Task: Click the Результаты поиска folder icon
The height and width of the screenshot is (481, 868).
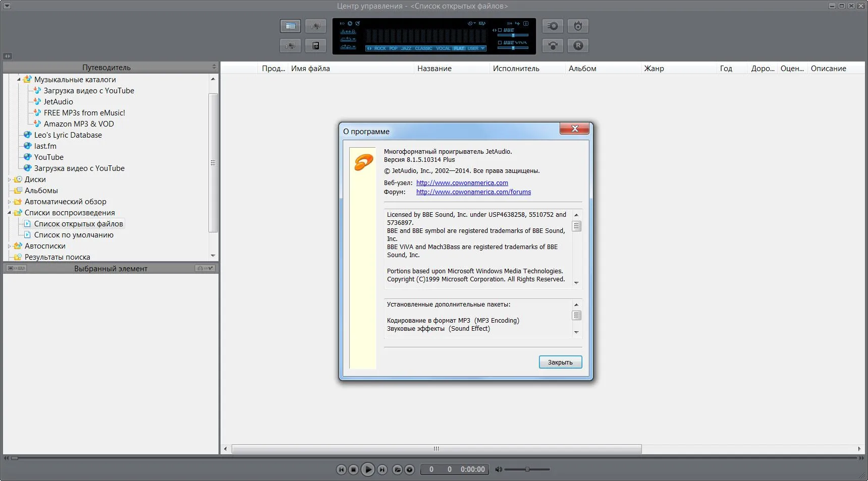Action: pyautogui.click(x=18, y=257)
